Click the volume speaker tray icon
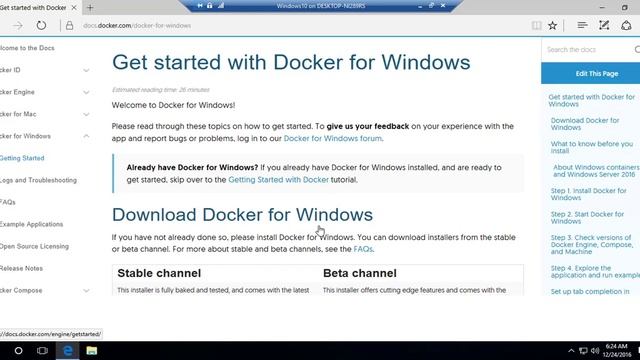The width and height of the screenshot is (640, 360). pyautogui.click(x=595, y=351)
